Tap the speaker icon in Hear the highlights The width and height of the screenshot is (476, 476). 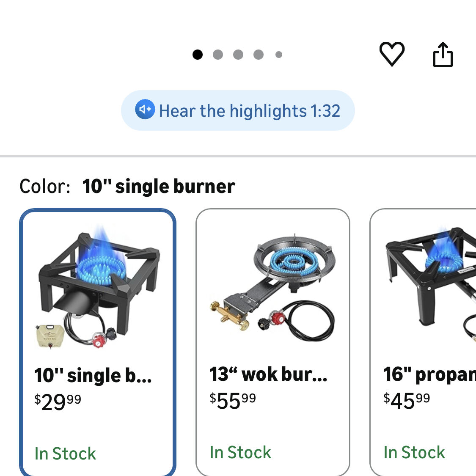pyautogui.click(x=145, y=109)
